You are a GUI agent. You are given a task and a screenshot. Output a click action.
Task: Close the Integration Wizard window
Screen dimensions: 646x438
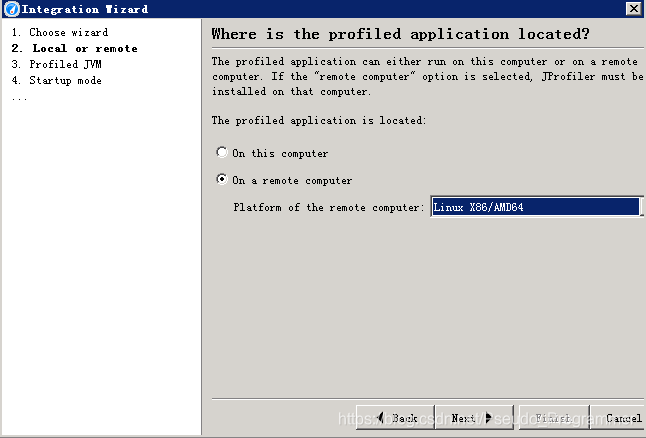[634, 9]
